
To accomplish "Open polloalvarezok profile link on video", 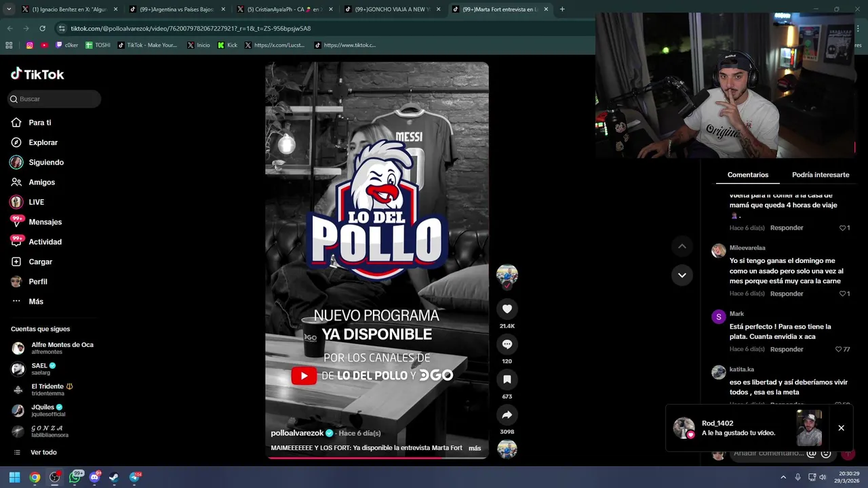I will [x=297, y=433].
